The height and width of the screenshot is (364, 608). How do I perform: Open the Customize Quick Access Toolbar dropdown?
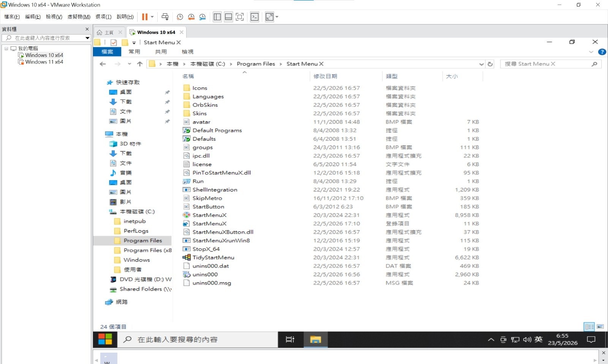134,43
